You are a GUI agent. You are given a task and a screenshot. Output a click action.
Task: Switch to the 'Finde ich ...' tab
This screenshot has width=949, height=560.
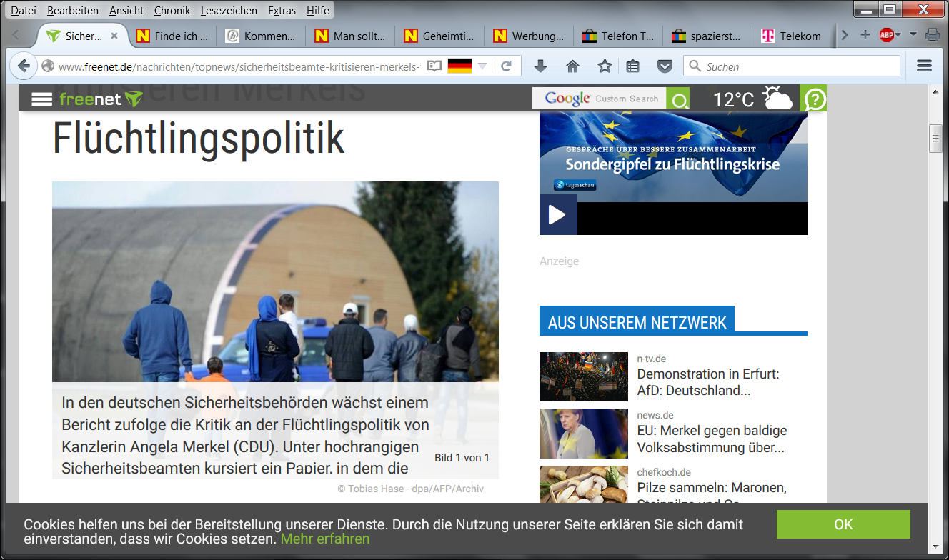click(173, 36)
